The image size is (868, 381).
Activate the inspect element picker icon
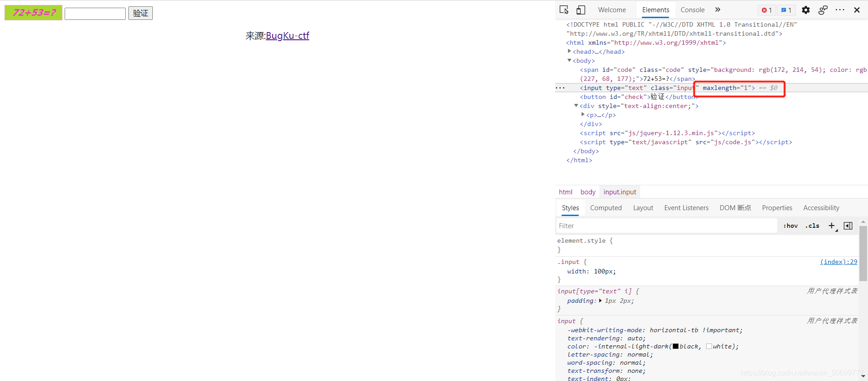point(564,10)
